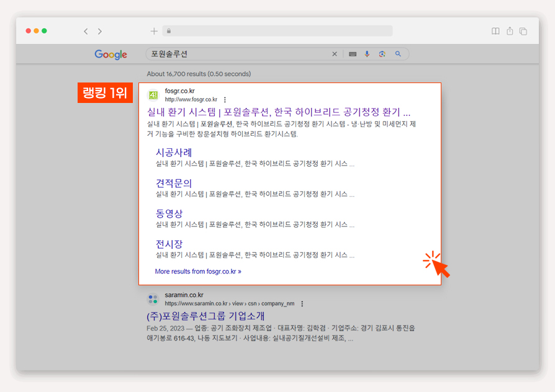Open the three-dot menu beside the saramin.co.kr URL
This screenshot has width=555, height=392.
302,303
